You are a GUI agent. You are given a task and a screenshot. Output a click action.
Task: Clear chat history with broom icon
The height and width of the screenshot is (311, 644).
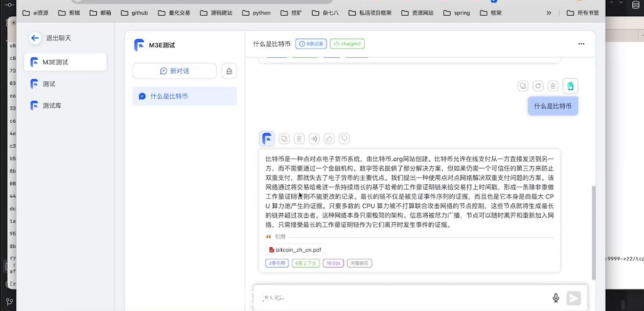pyautogui.click(x=229, y=71)
